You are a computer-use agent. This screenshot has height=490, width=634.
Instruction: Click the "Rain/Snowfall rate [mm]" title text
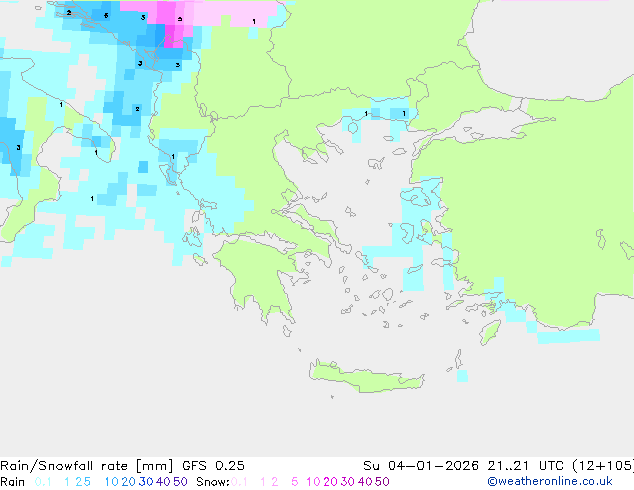(87, 466)
